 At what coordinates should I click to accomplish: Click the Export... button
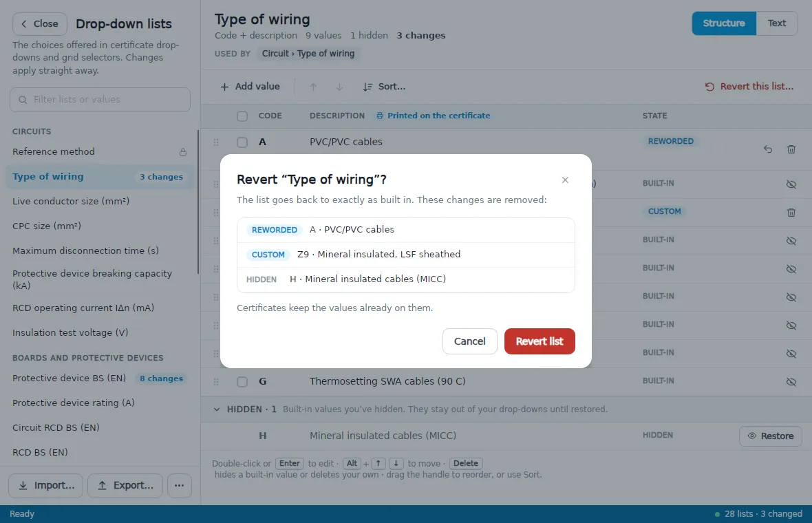[125, 486]
